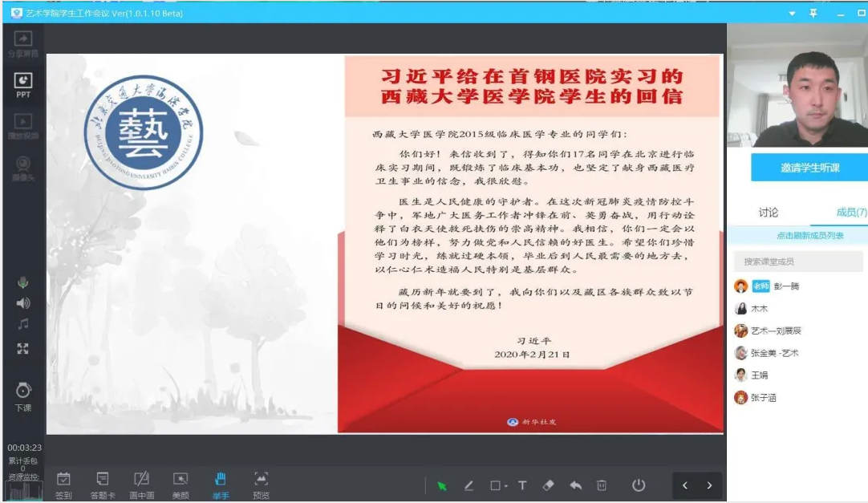Select the pencil drawing tool
868x503 pixels.
[x=468, y=485]
